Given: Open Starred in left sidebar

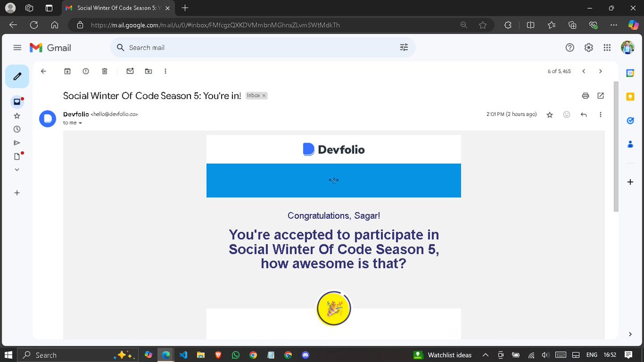Looking at the screenshot, I should [17, 115].
